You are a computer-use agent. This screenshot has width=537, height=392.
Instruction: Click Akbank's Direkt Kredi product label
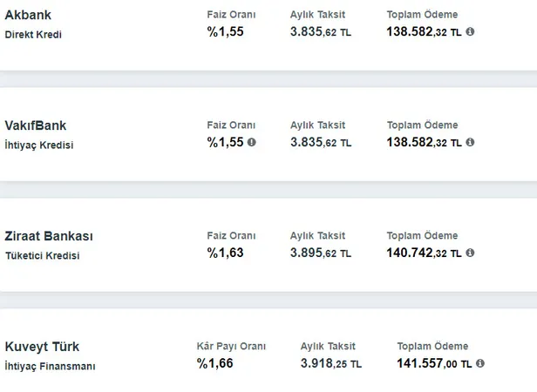click(x=34, y=35)
